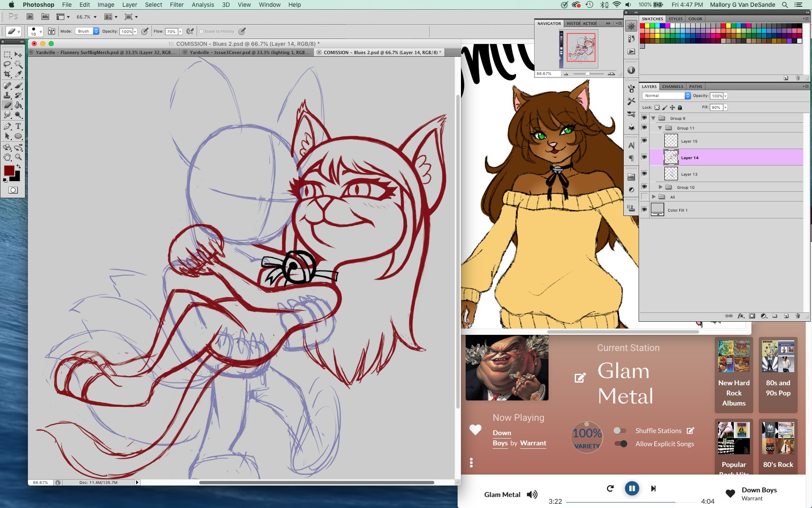This screenshot has width=812, height=508.
Task: Open the Filter menu
Action: click(x=176, y=5)
